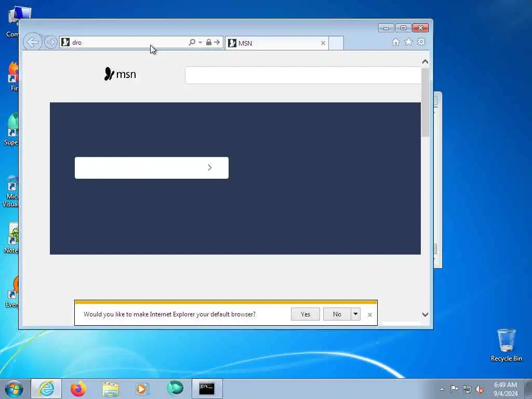Click the MSN web search box
This screenshot has height=399, width=532.
pos(303,75)
